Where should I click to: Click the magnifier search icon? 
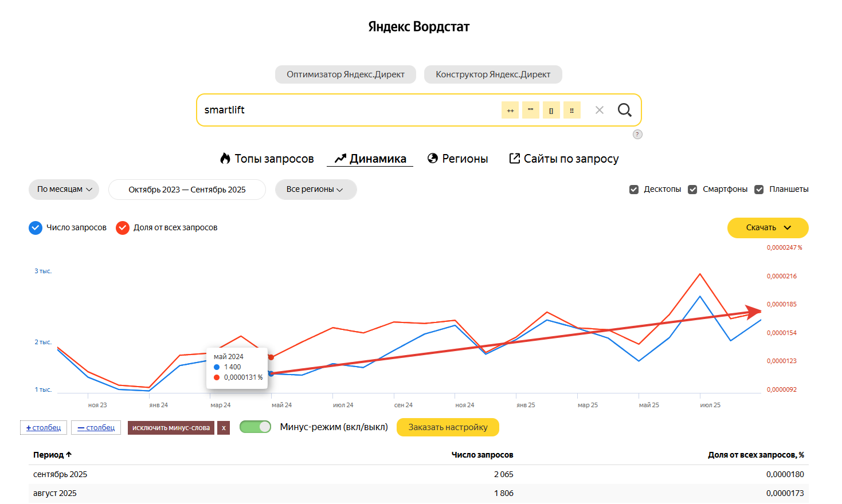pyautogui.click(x=624, y=110)
